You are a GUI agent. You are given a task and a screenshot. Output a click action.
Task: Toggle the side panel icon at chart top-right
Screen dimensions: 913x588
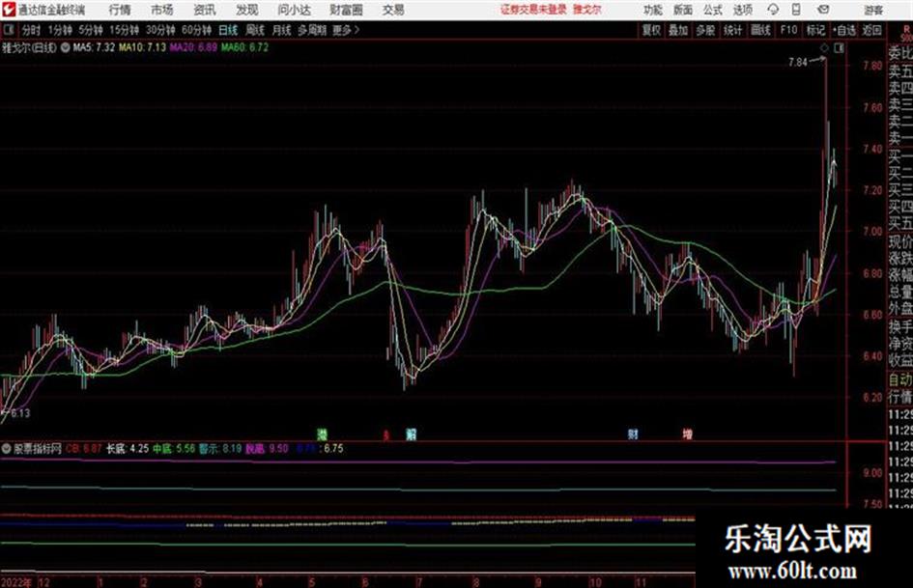point(839,48)
